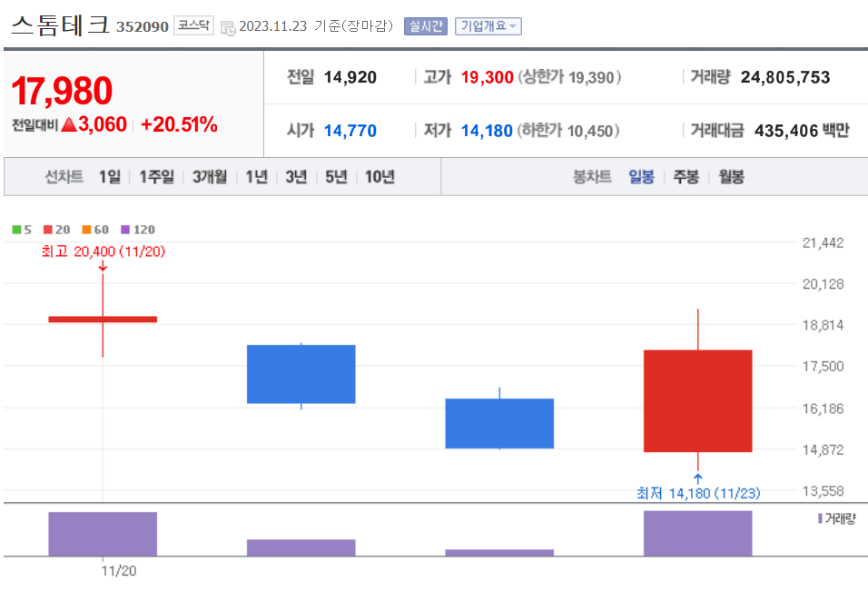Screen dimensions: 868x591
Task: Click the calendar clock icon beside the date
Action: [228, 27]
